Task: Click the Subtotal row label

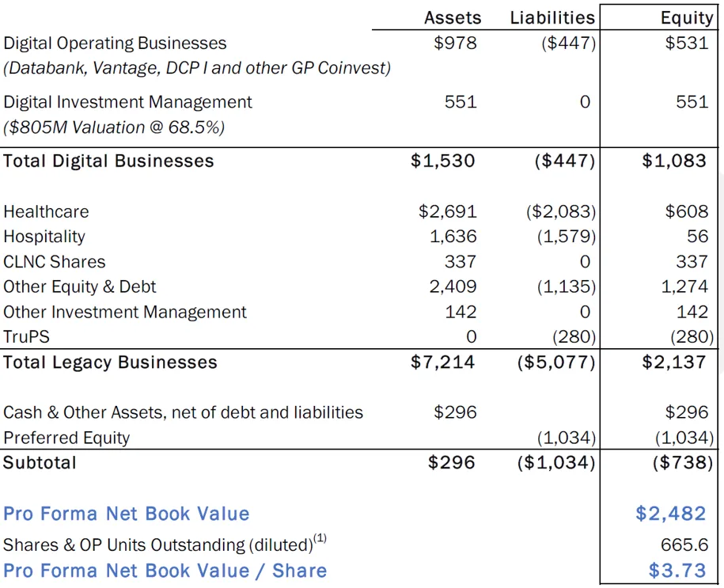Action: tap(39, 462)
